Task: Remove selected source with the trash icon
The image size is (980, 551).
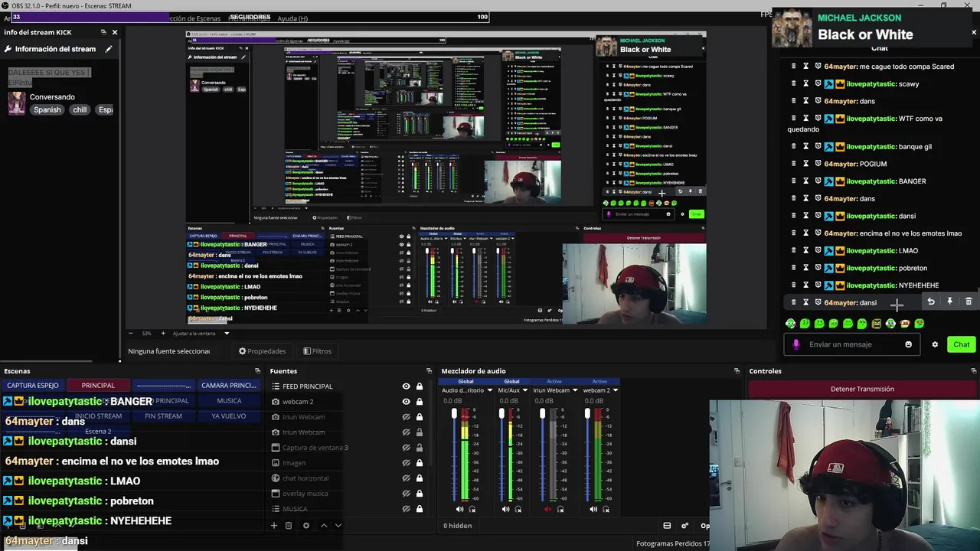Action: coord(289,526)
